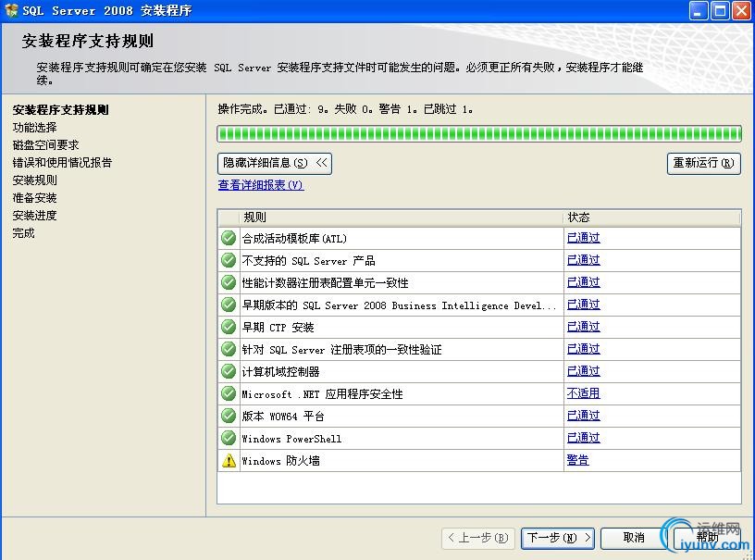Viewport: 755px width, 560px height.
Task: Click rule text 合成活动模板库(ATL)
Action: coord(294,239)
